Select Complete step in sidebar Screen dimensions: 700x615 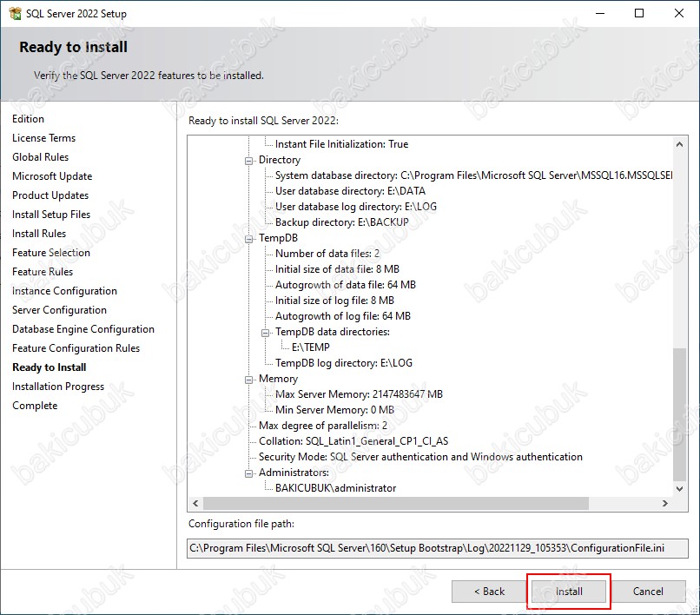pyautogui.click(x=35, y=406)
